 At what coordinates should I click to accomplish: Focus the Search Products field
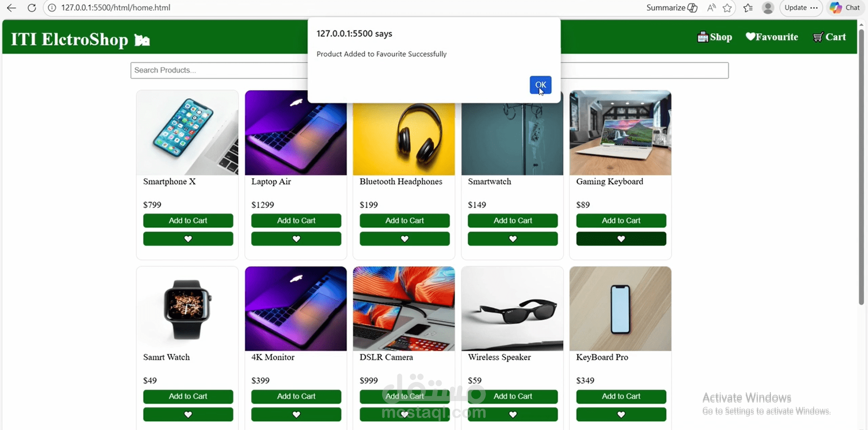tap(429, 70)
